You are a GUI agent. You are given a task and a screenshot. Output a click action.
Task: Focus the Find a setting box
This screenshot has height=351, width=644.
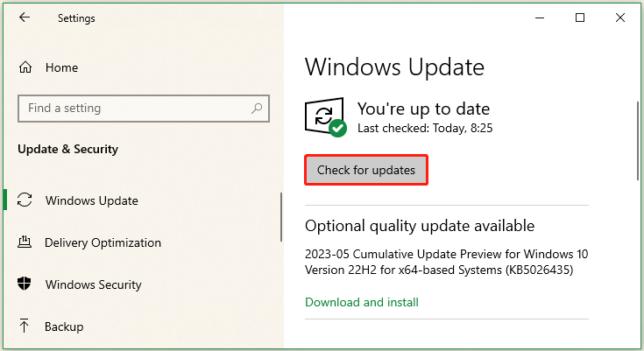tap(144, 109)
